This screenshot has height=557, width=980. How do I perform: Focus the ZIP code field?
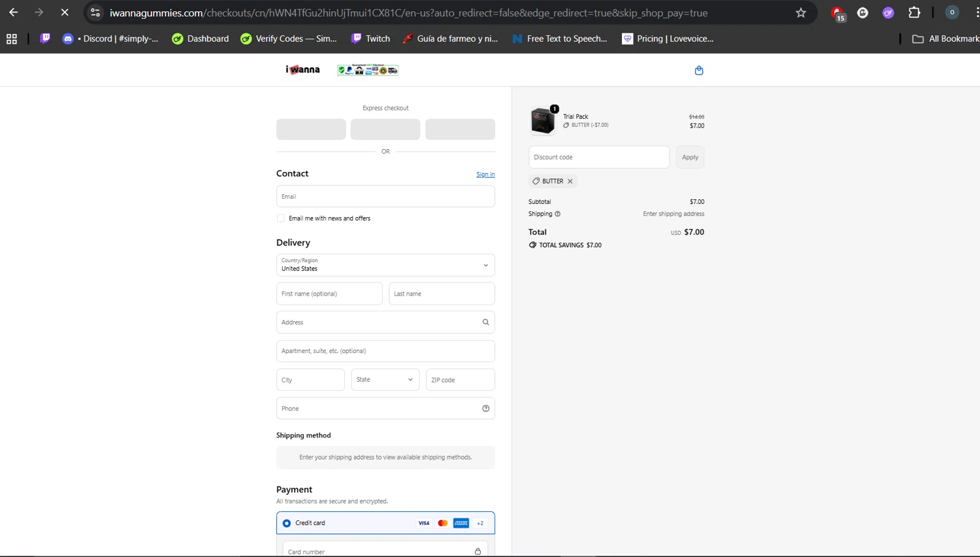[461, 380]
